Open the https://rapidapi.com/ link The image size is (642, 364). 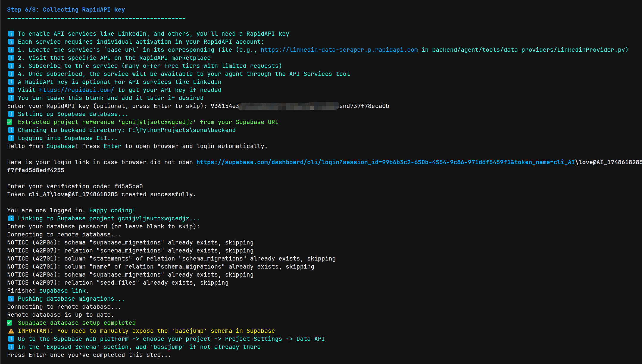[76, 90]
